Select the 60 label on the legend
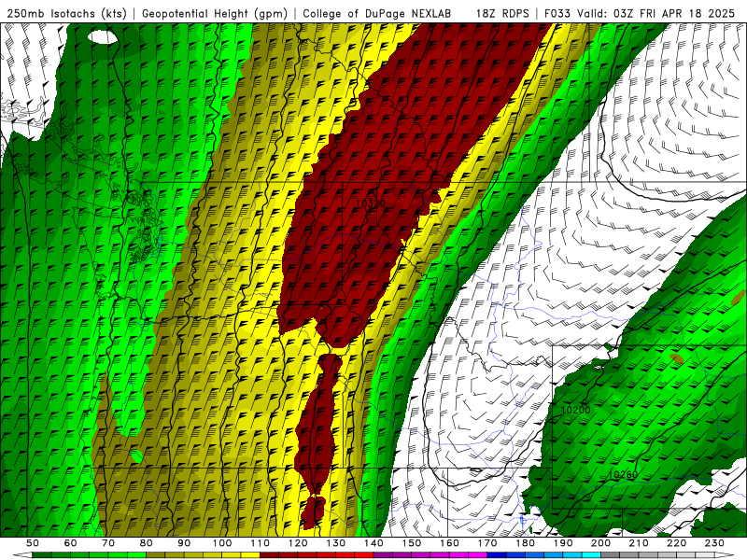Screen dimensions: 747x560 point(70,543)
